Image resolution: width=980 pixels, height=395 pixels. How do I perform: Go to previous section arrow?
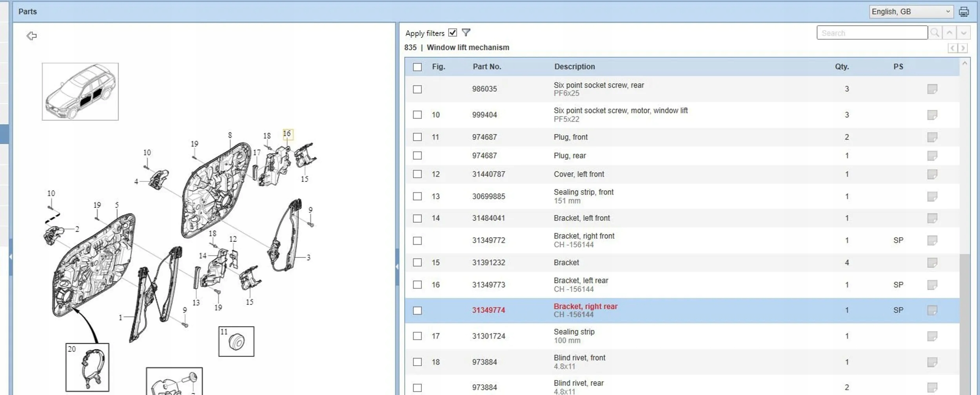click(953, 48)
